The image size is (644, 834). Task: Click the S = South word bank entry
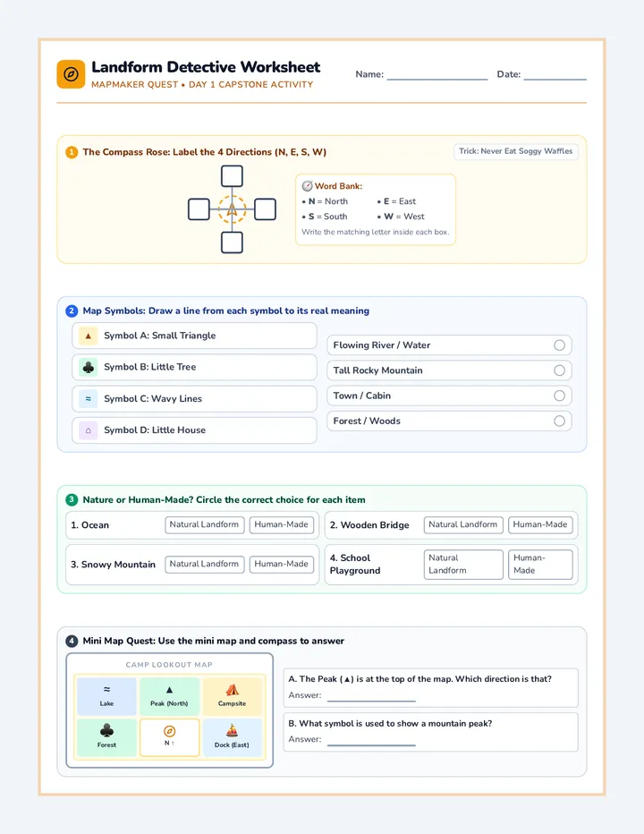coord(325,217)
